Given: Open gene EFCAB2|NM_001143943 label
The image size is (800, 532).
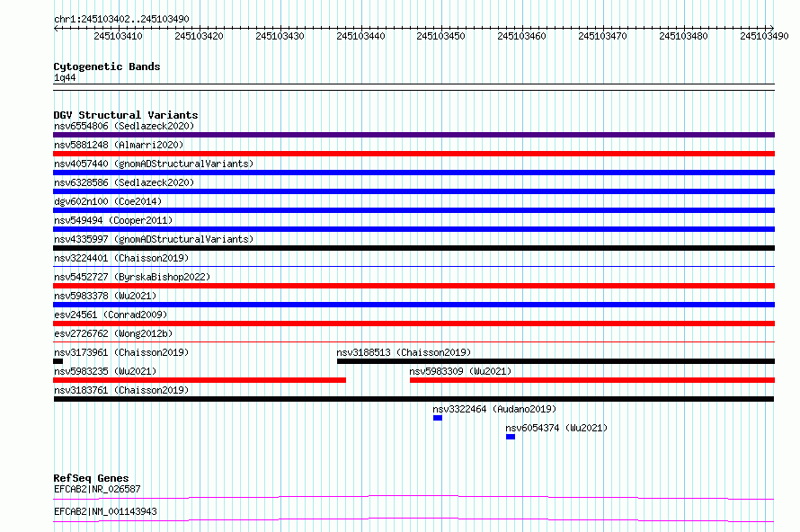Looking at the screenshot, I should 105,511.
